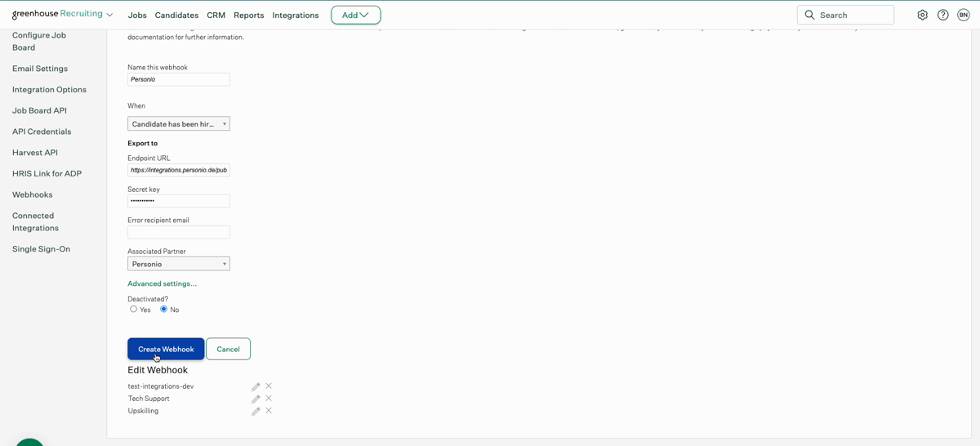Open Email Settings in sidebar
The image size is (980, 446).
pyautogui.click(x=40, y=69)
